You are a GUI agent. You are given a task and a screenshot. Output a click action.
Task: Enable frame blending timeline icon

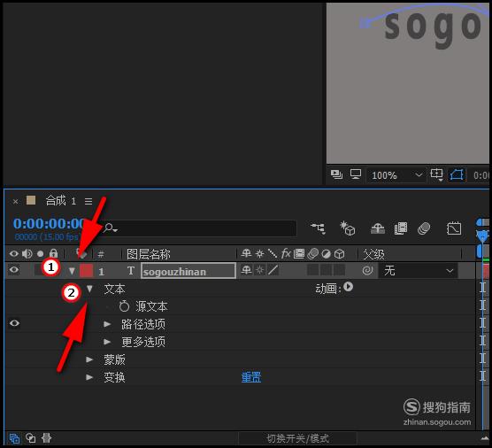(401, 228)
